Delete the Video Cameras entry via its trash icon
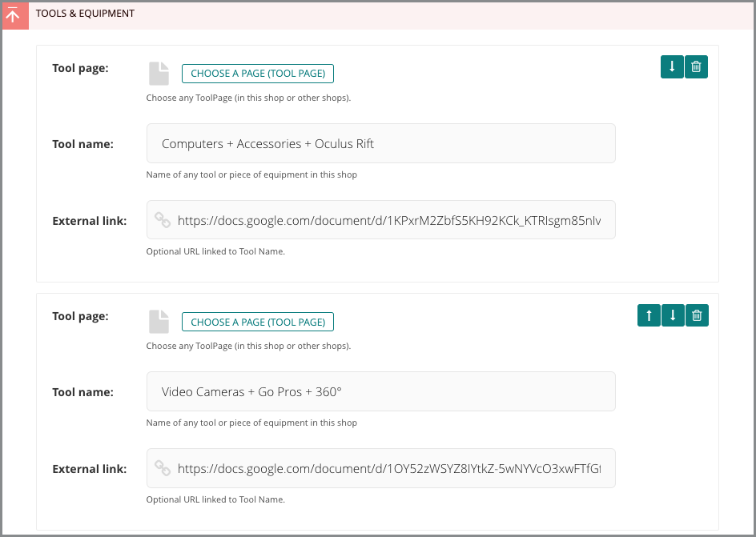Image resolution: width=756 pixels, height=537 pixels. (x=696, y=315)
